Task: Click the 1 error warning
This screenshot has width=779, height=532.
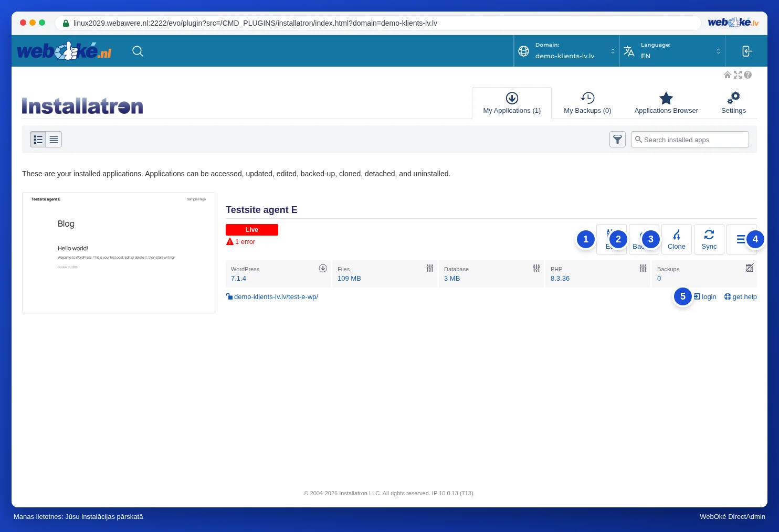Action: pos(241,242)
